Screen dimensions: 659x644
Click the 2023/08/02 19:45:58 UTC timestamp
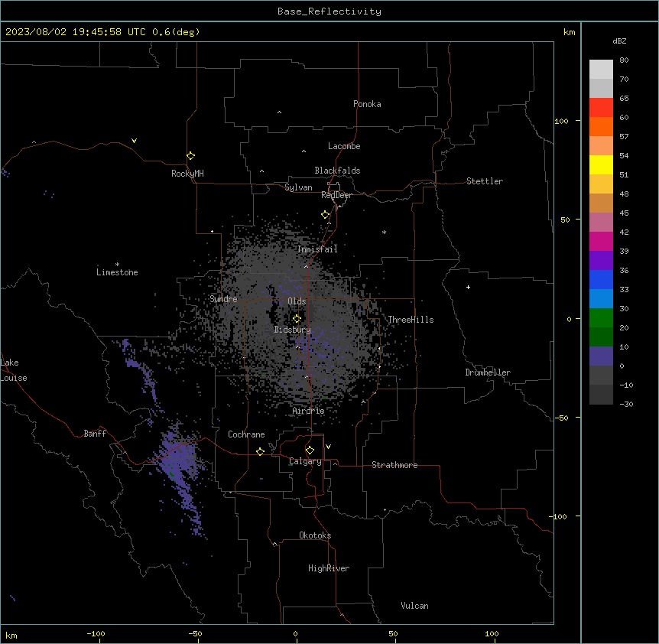76,32
